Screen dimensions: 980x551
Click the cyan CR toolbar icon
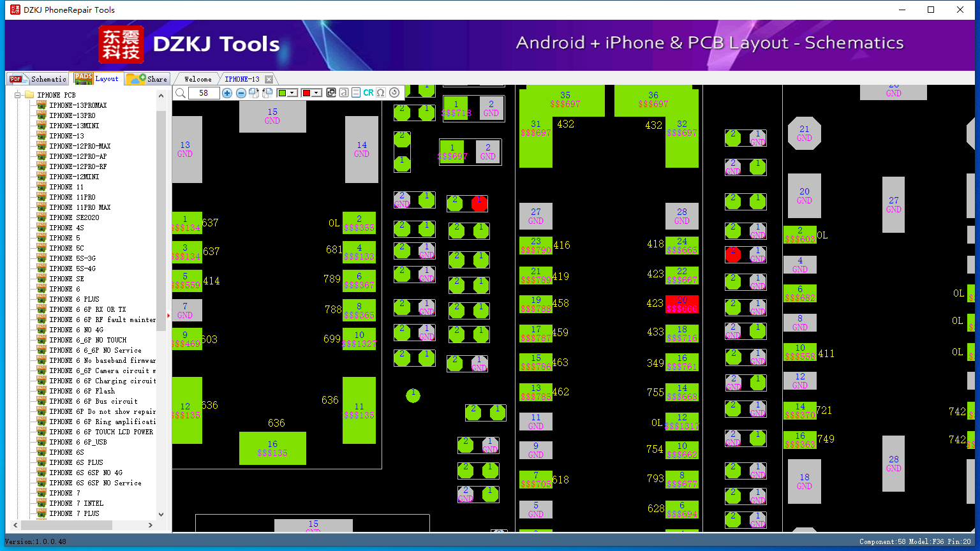pyautogui.click(x=368, y=93)
